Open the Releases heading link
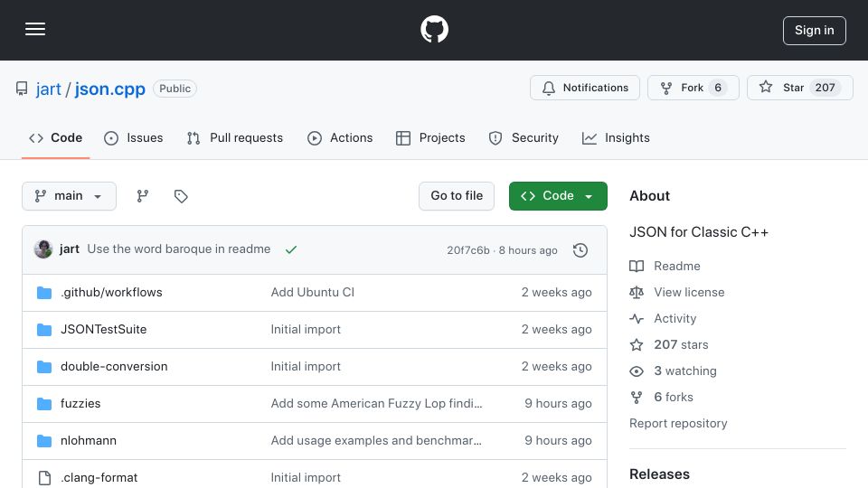The width and height of the screenshot is (868, 488). click(659, 474)
